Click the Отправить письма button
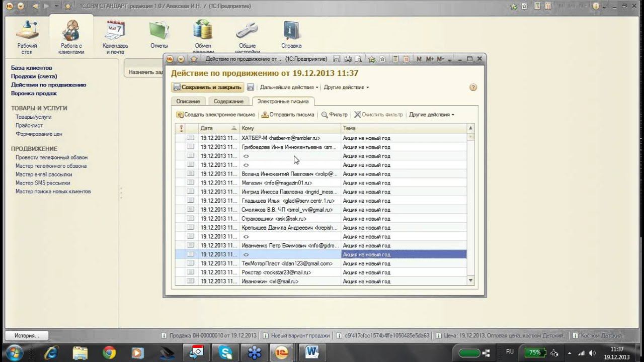 pos(288,115)
